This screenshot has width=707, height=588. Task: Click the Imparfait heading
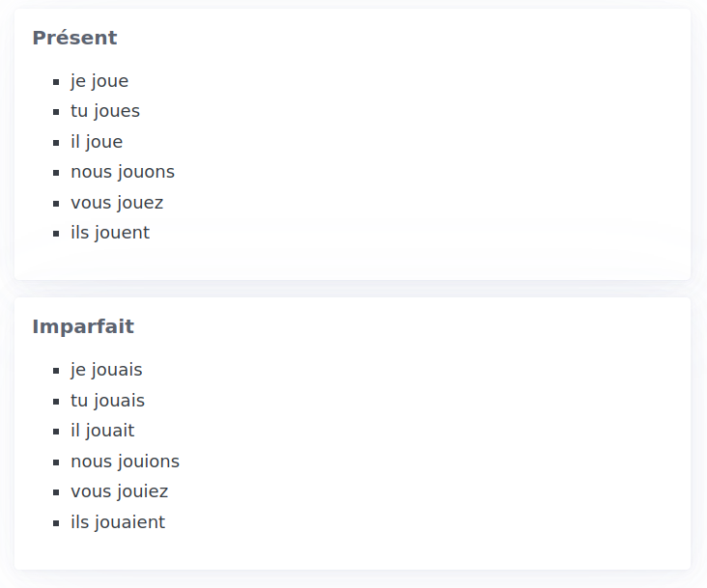click(x=83, y=326)
